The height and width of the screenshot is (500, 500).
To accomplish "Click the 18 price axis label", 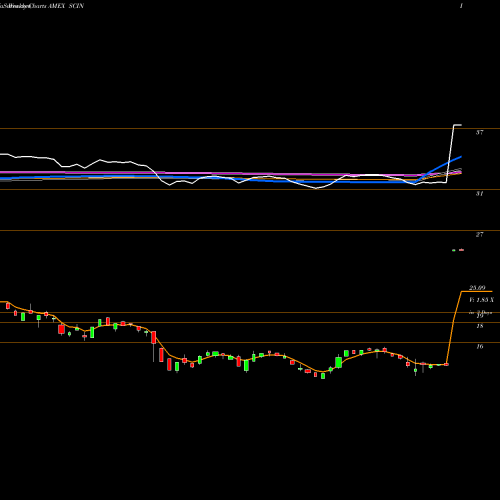I will (480, 326).
